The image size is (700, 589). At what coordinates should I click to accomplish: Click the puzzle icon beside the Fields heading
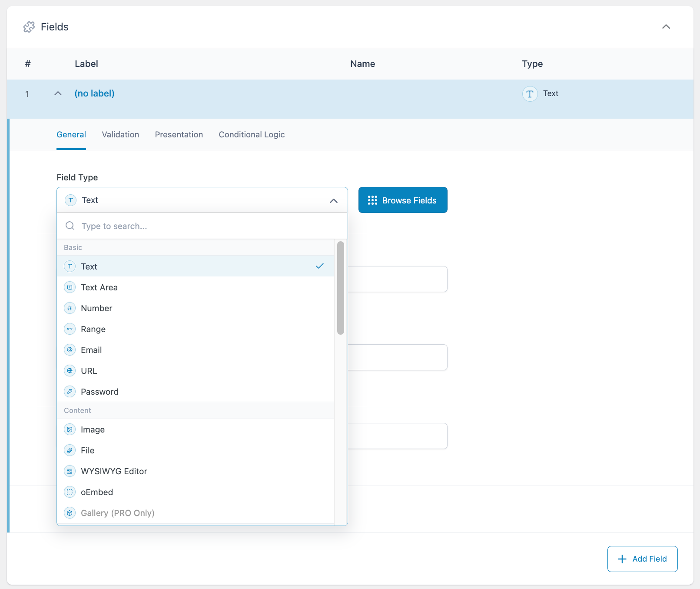tap(30, 27)
